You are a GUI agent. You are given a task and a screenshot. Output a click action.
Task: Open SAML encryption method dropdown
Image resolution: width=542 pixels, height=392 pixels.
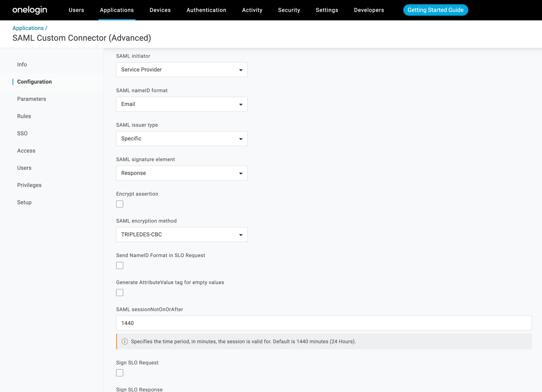coord(182,235)
